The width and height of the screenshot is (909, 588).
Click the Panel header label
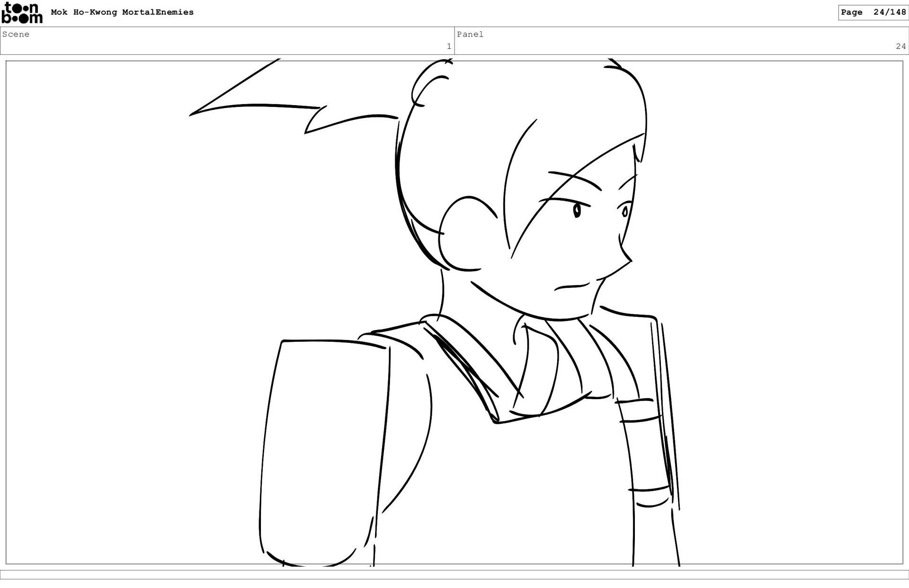click(x=470, y=34)
